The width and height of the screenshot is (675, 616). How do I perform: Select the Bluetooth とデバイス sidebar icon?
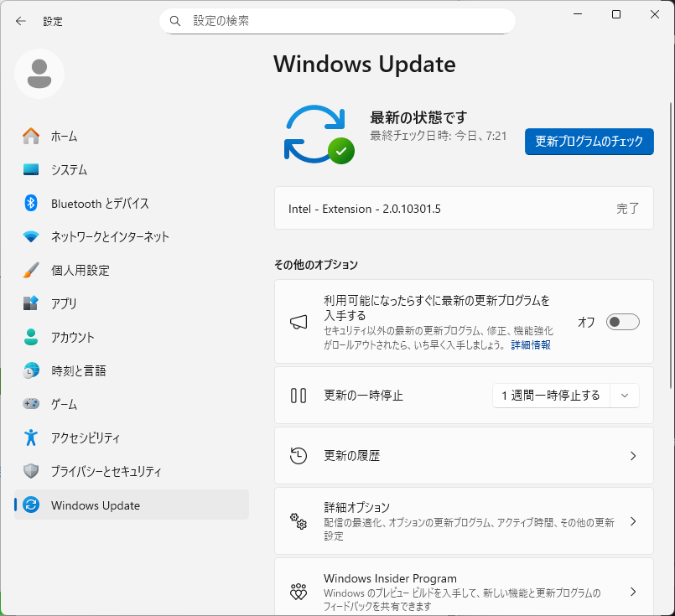click(29, 204)
